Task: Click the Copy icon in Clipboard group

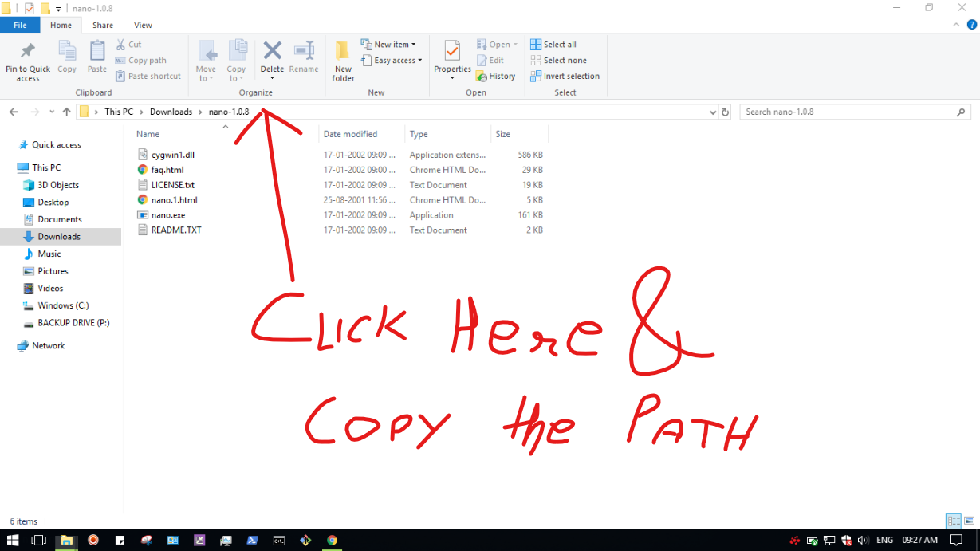Action: point(67,51)
